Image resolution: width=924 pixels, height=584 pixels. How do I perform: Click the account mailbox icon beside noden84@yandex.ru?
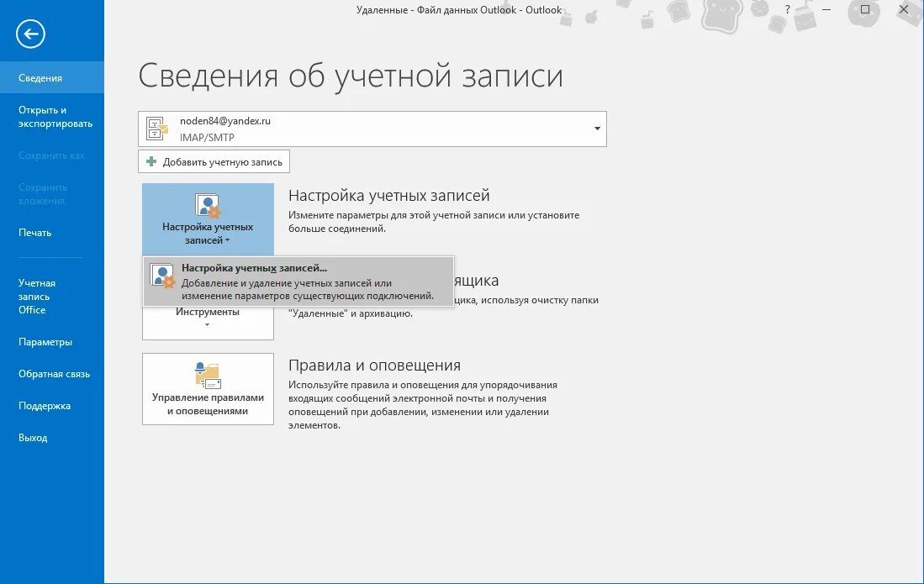[x=156, y=129]
